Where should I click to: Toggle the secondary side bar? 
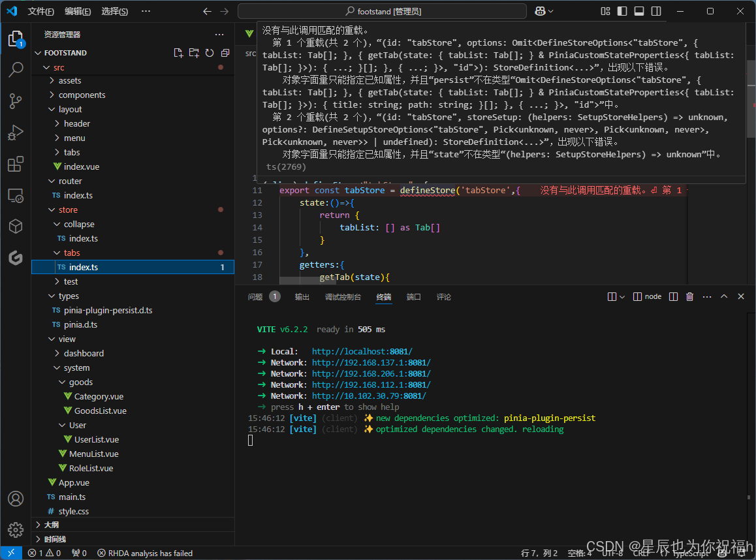(655, 11)
